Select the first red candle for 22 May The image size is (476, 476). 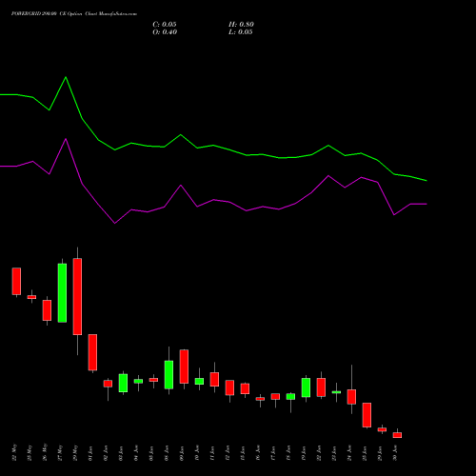coord(16,281)
